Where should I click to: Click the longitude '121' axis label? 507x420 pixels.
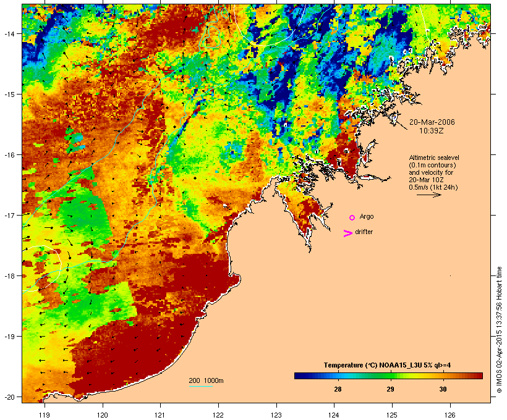click(x=160, y=415)
